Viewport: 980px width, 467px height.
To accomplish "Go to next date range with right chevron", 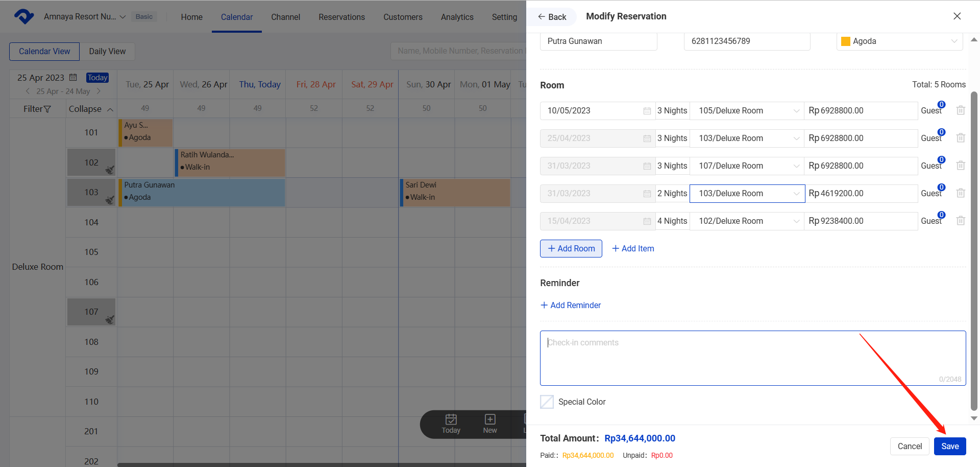I will point(99,91).
